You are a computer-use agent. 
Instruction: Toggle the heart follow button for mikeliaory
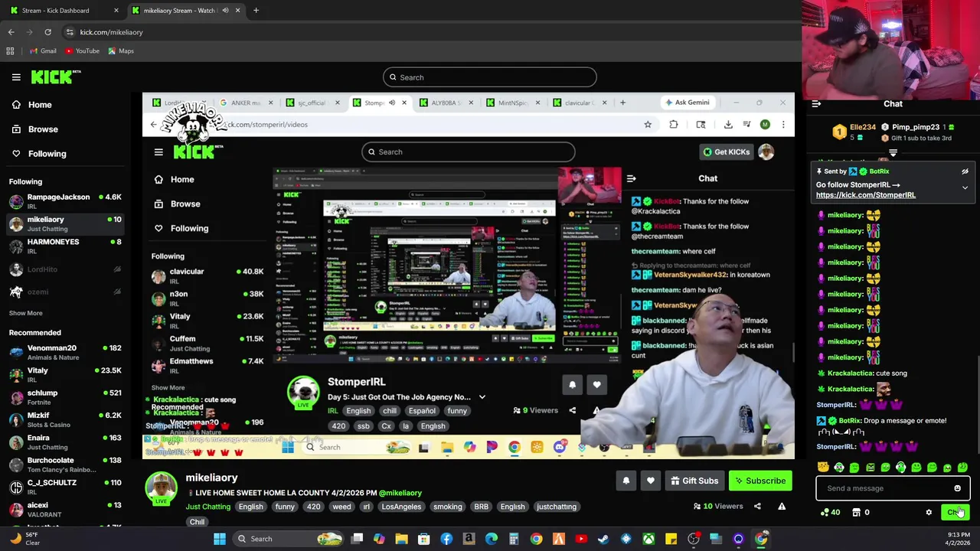[x=651, y=481]
